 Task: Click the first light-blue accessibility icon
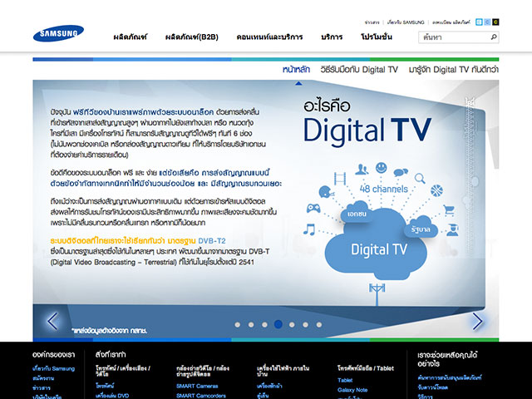pos(480,22)
